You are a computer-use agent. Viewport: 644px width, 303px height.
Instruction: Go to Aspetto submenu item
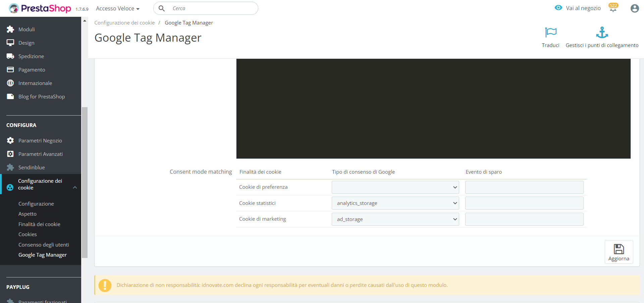[x=28, y=214]
